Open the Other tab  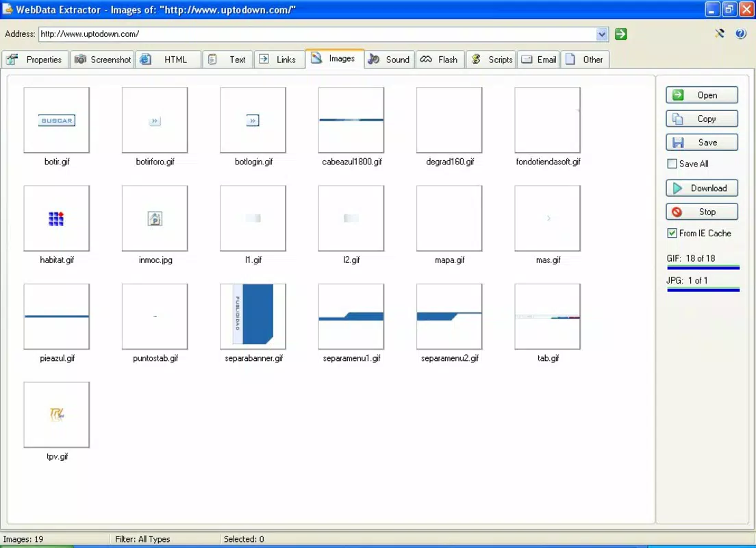click(584, 60)
